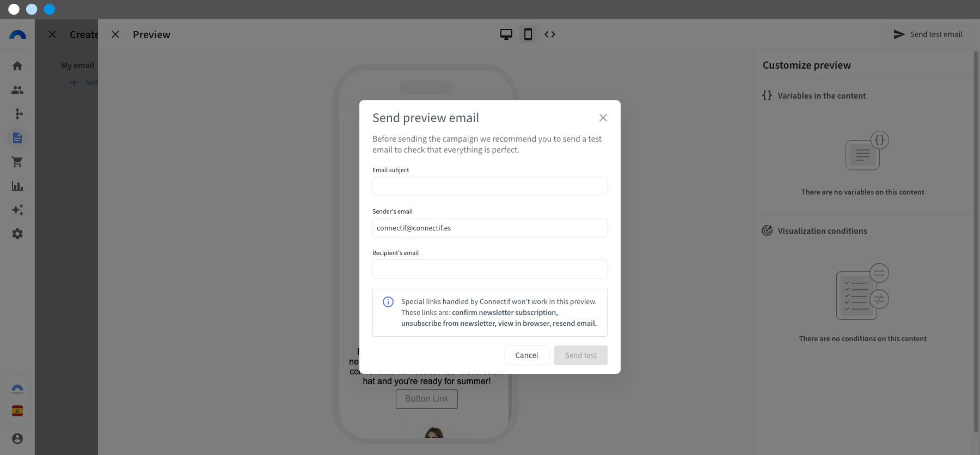Click the Cancel button in dialog
The height and width of the screenshot is (455, 980).
pyautogui.click(x=526, y=355)
